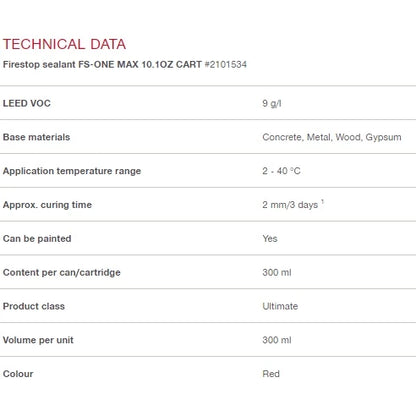This screenshot has height=416, width=416.
Task: Click the footnote superscript after 3 days
Action: tap(322, 202)
